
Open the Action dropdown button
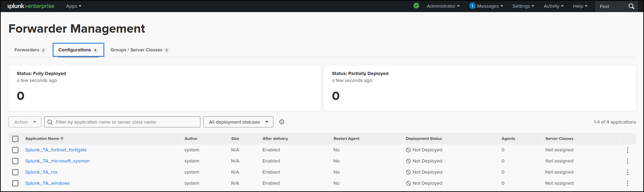25,122
